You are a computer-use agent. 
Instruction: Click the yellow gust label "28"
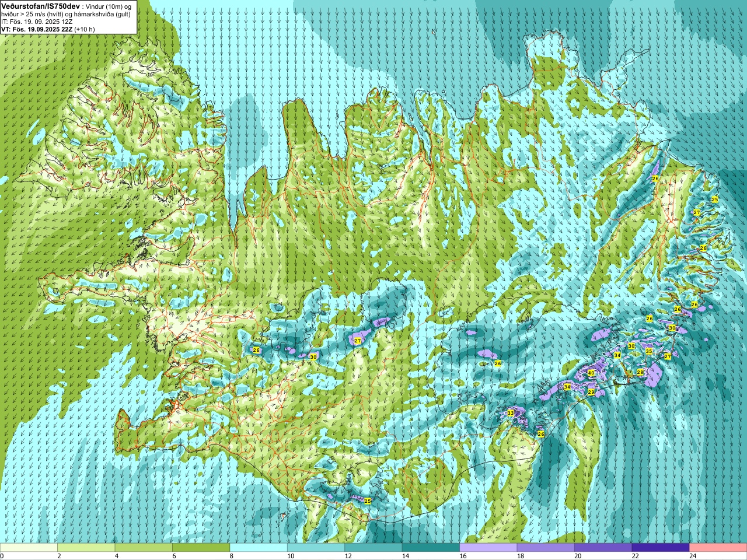pos(640,372)
